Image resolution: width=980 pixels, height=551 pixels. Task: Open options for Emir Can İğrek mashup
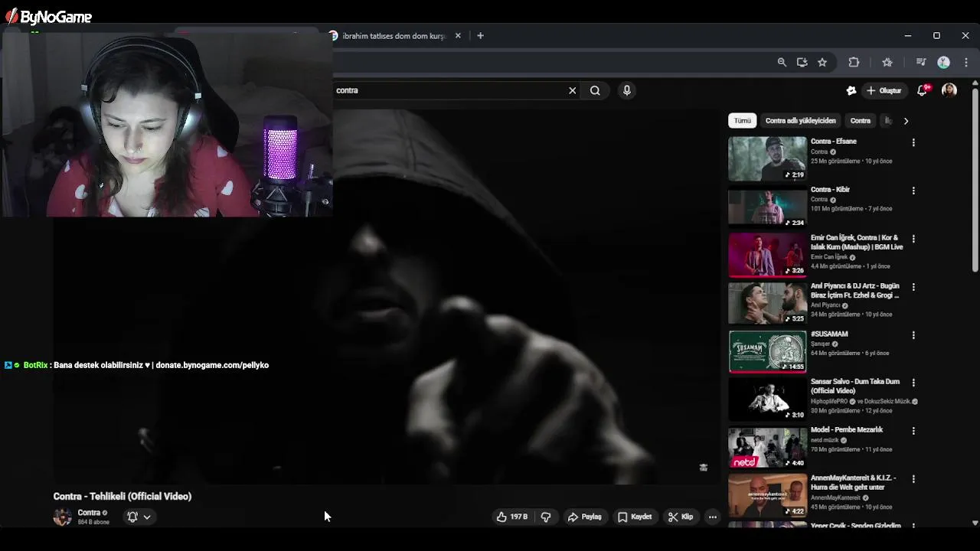tap(913, 239)
